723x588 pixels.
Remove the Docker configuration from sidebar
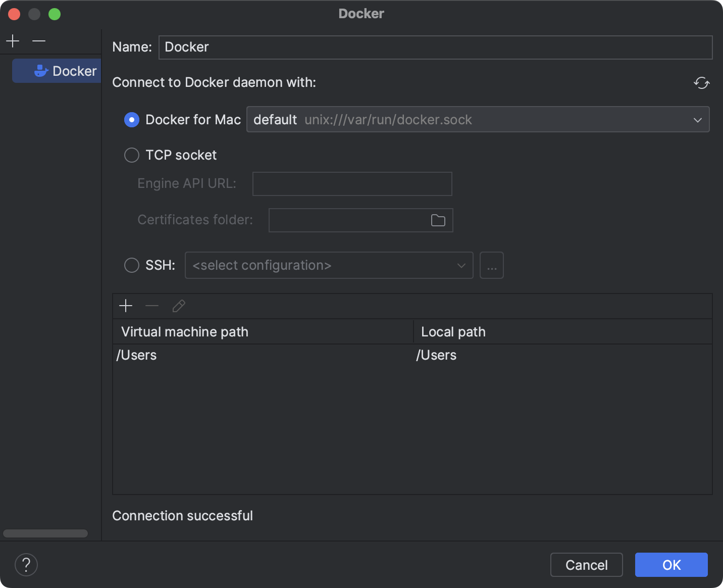[38, 40]
